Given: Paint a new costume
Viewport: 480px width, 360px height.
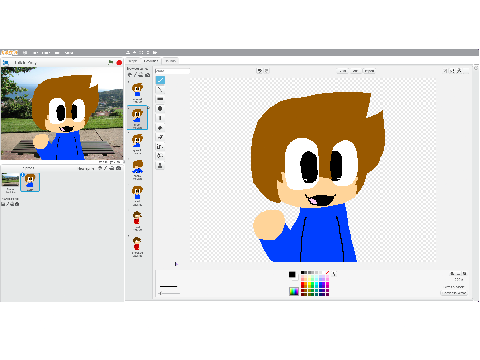Looking at the screenshot, I should click(x=135, y=75).
